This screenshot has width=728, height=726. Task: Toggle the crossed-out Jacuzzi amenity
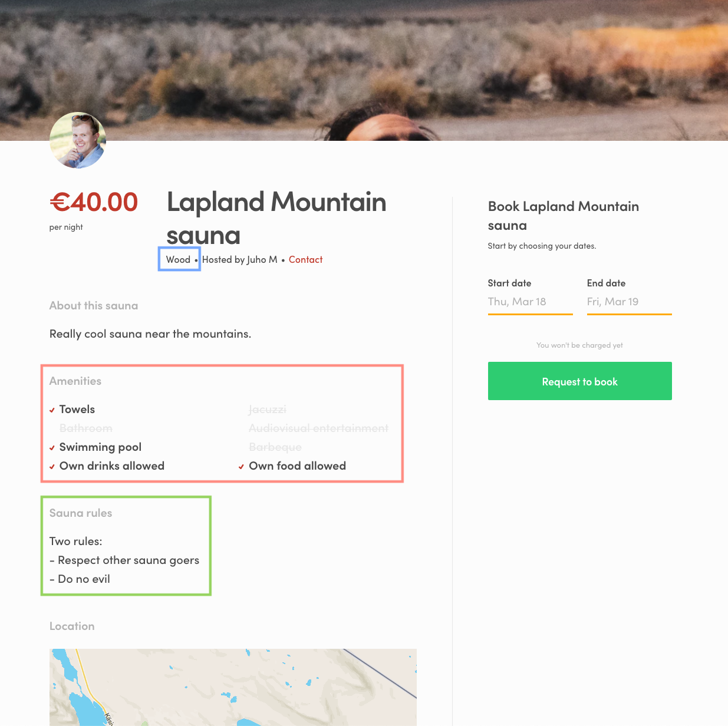tap(267, 410)
